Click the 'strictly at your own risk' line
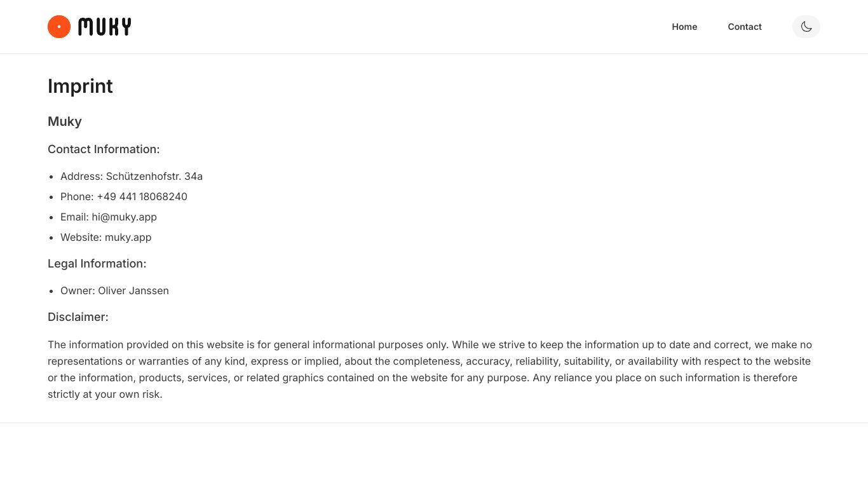 [105, 394]
